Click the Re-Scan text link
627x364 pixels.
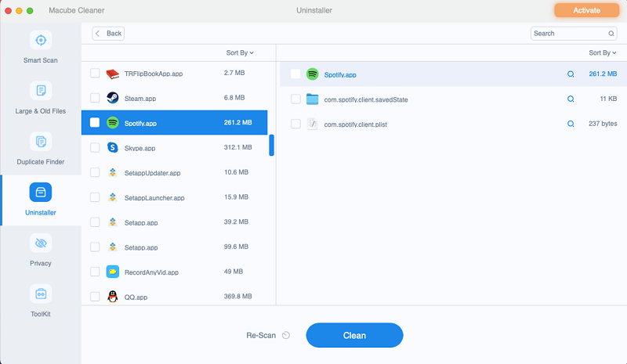point(261,335)
